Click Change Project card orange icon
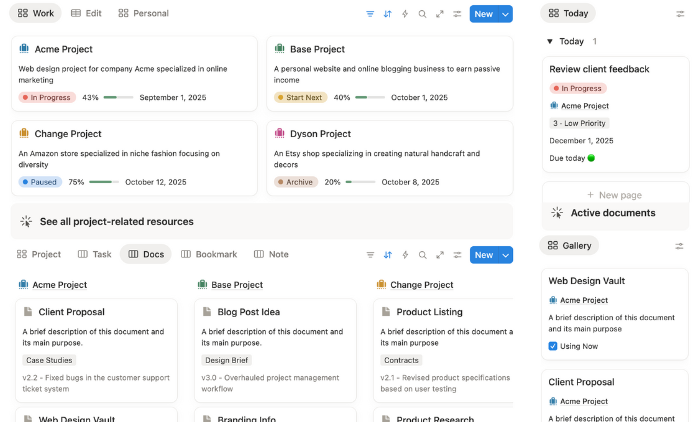Screen dimensions: 700x422 pos(24,133)
